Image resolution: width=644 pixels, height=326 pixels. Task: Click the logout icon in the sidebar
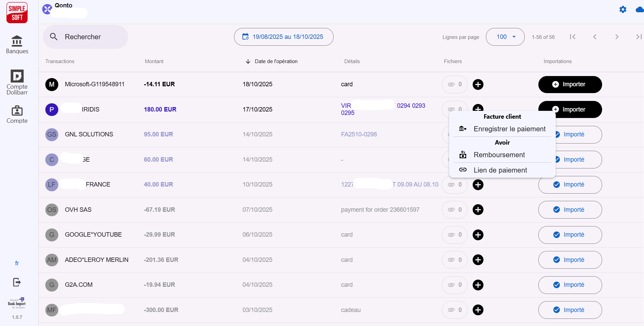[17, 282]
